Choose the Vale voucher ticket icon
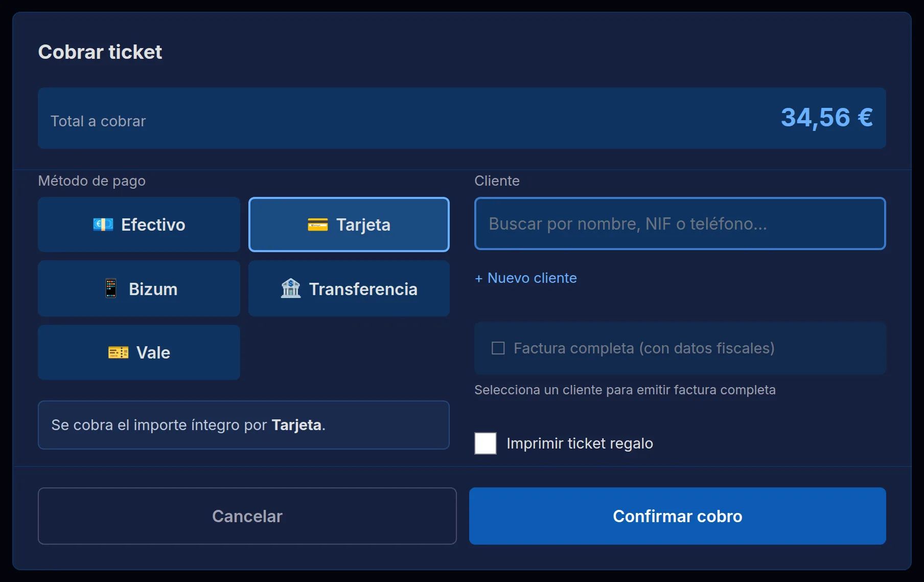Image resolution: width=924 pixels, height=582 pixels. coord(119,352)
